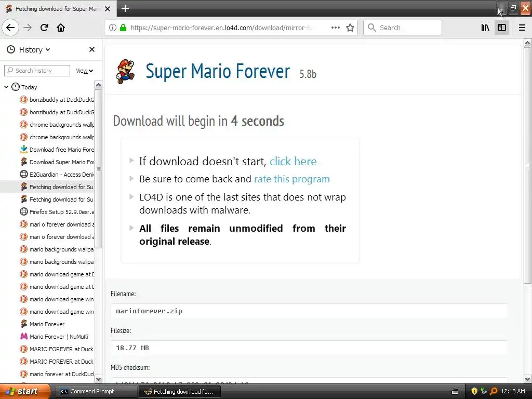Open Download free Mario Forever history entry
Viewport: 532px width, 399px height.
tap(57, 150)
